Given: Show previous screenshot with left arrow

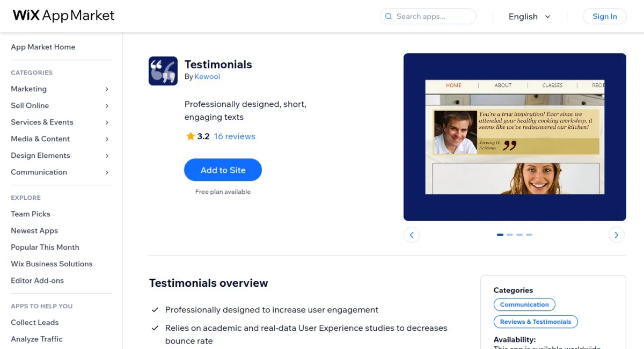Looking at the screenshot, I should pos(412,235).
